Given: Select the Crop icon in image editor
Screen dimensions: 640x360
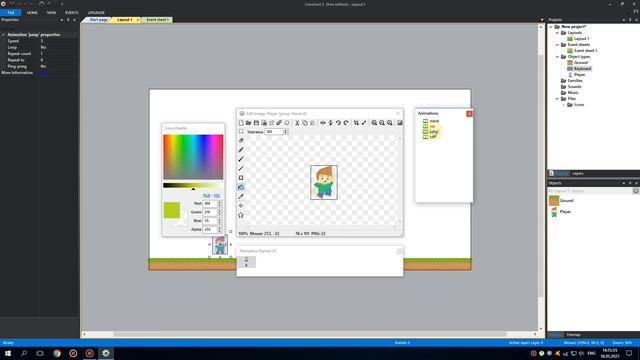Looking at the screenshot, I should (356, 123).
